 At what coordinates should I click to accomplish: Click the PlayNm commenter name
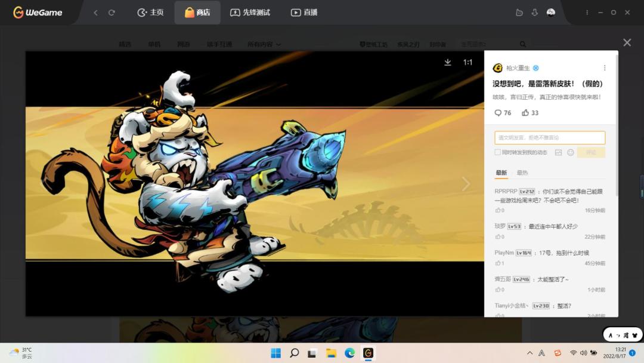pos(504,253)
